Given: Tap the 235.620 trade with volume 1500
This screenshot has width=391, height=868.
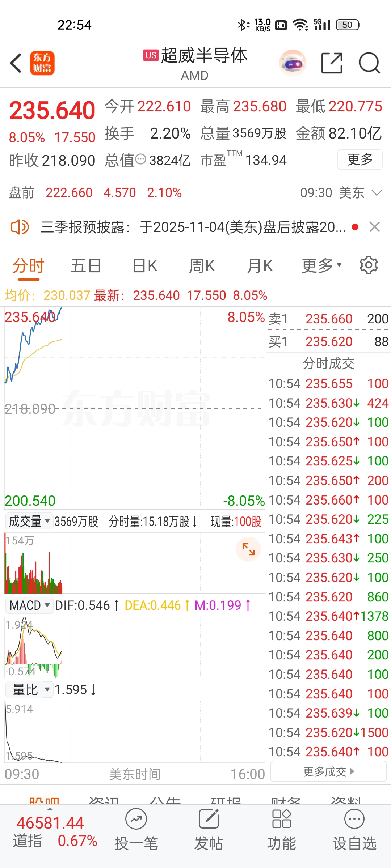Looking at the screenshot, I should tap(328, 732).
